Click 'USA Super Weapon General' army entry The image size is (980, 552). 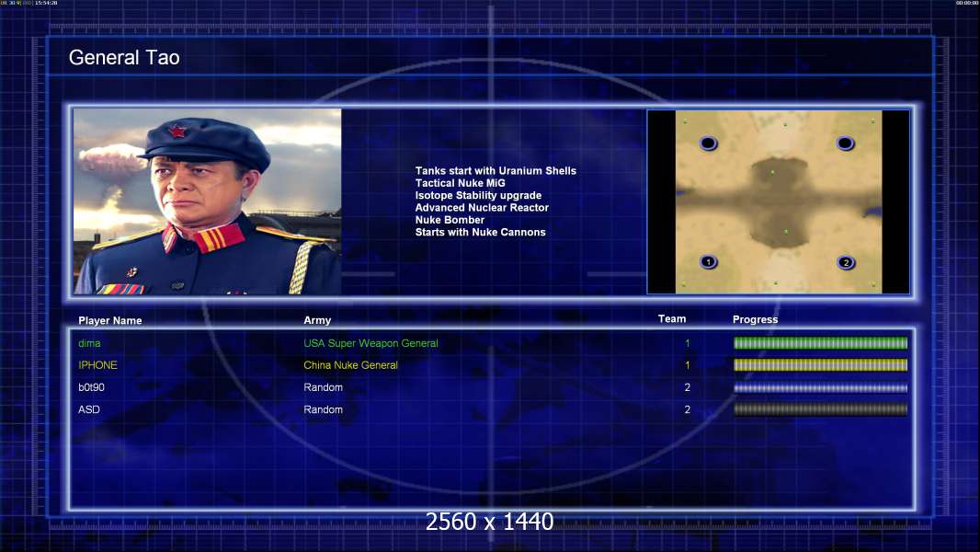coord(370,343)
